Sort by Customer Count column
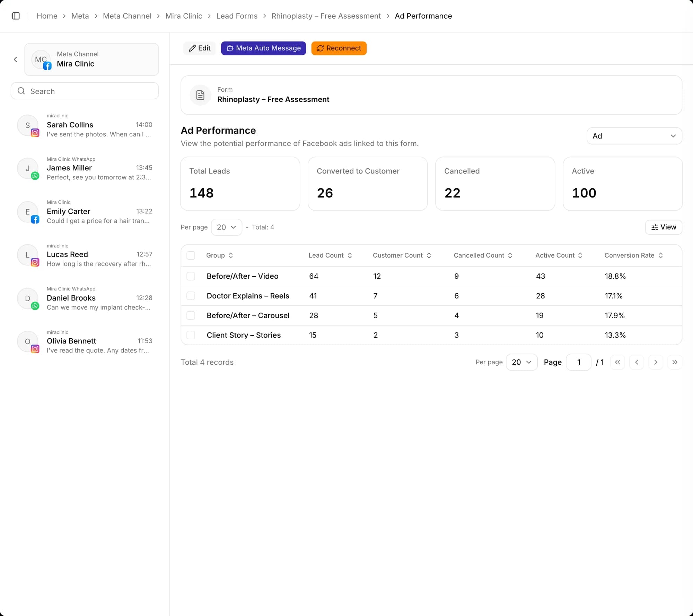 click(x=402, y=256)
